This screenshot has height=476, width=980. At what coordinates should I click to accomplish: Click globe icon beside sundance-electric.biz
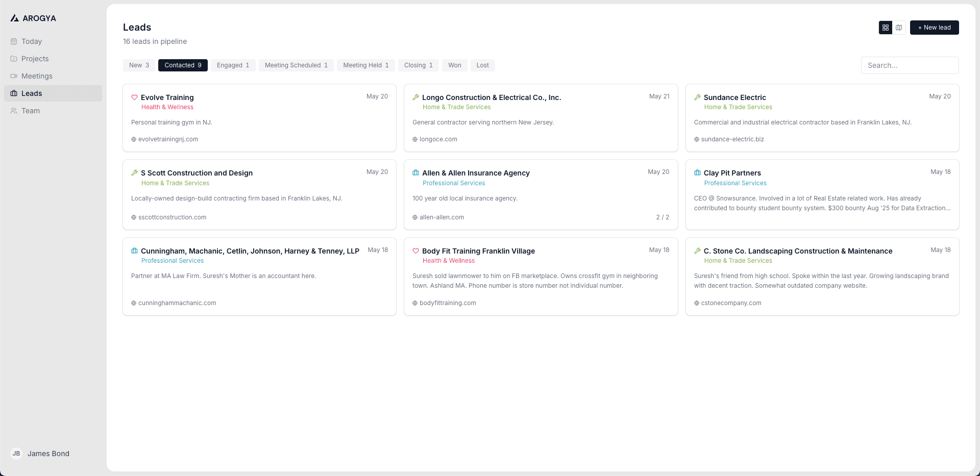click(697, 139)
